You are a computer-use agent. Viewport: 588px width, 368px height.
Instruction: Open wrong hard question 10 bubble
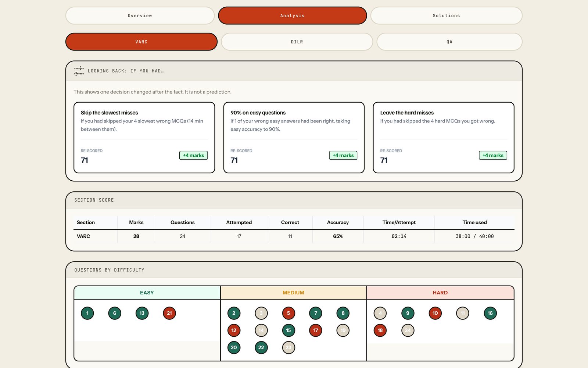(435, 313)
